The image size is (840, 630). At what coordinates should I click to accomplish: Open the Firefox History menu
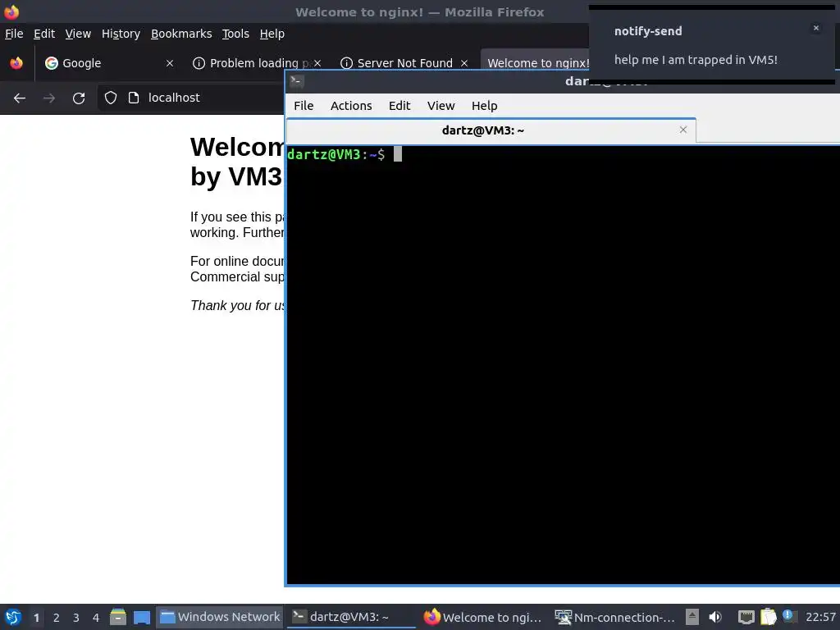(121, 34)
